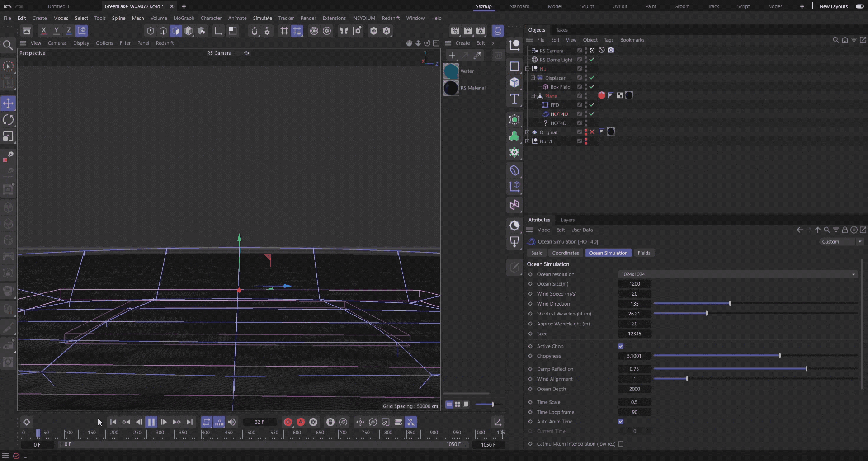Switch to the Coordinates tab
This screenshot has height=461, width=868.
pyautogui.click(x=565, y=253)
